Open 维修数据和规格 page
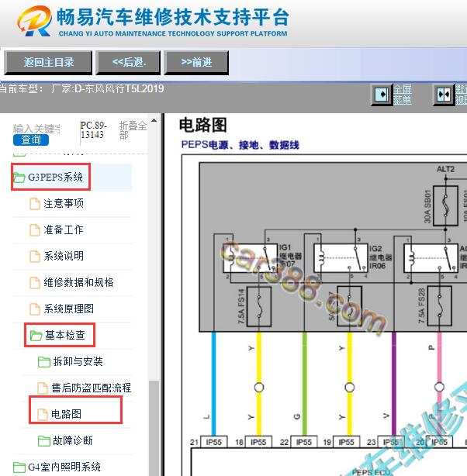The image size is (467, 476). click(x=78, y=282)
